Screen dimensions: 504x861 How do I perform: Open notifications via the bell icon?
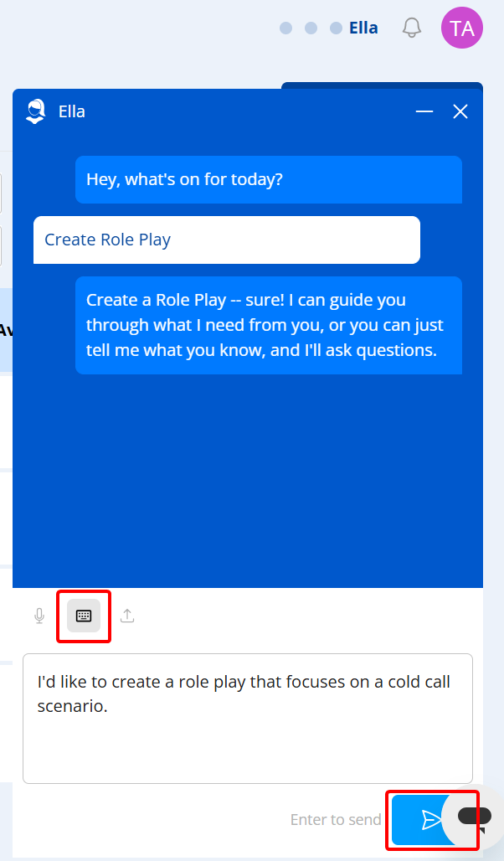tap(411, 28)
